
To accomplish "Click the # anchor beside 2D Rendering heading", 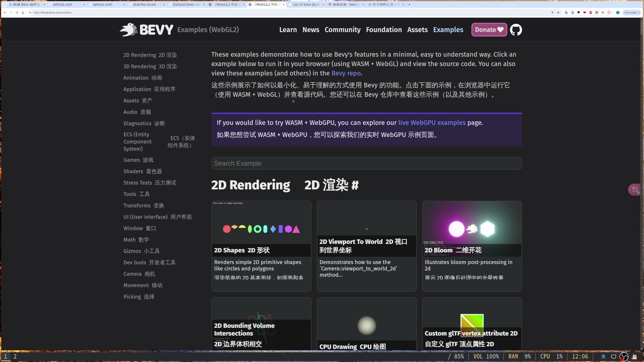I will coord(355,185).
